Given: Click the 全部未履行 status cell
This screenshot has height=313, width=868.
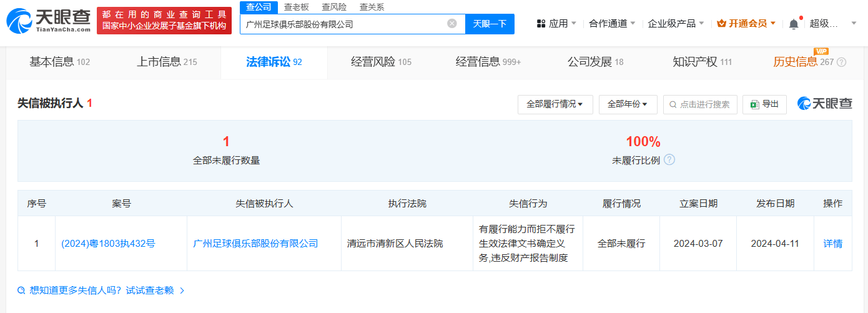Looking at the screenshot, I should tap(621, 244).
